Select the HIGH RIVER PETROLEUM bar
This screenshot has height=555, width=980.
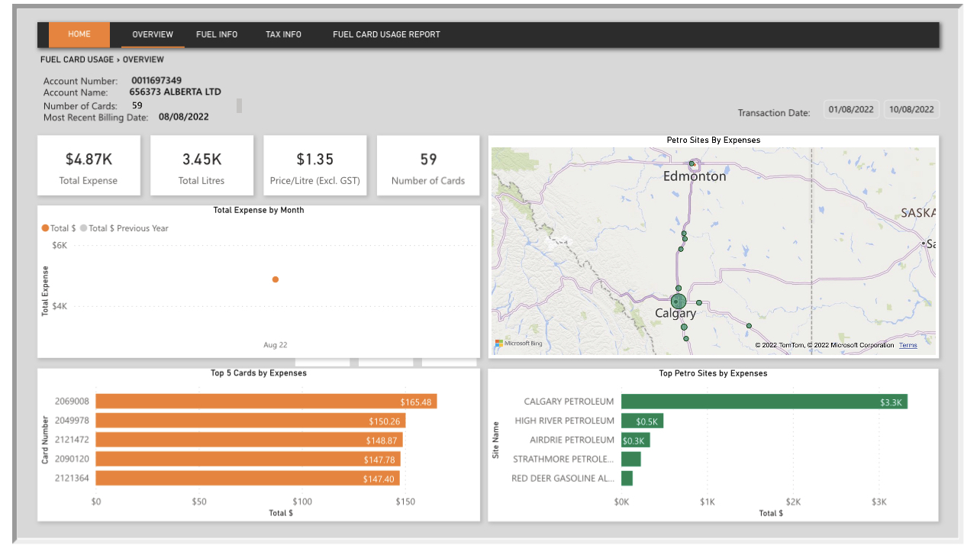[642, 421]
